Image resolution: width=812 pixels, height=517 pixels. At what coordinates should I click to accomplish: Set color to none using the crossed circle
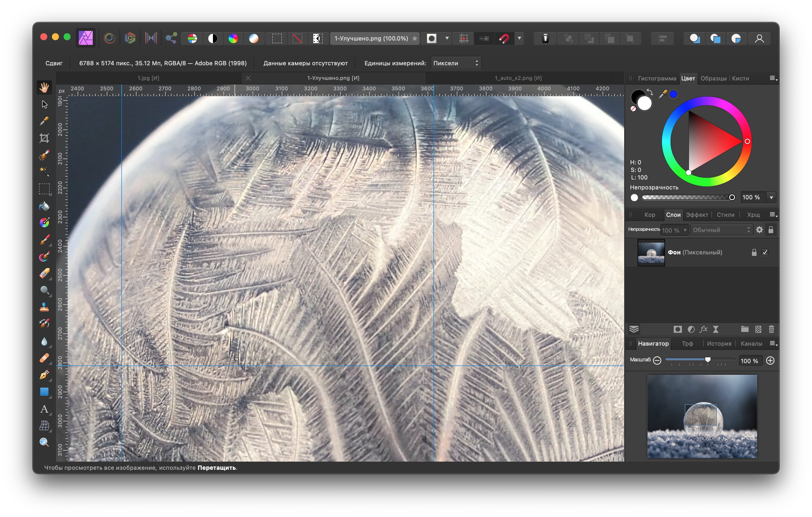click(633, 108)
